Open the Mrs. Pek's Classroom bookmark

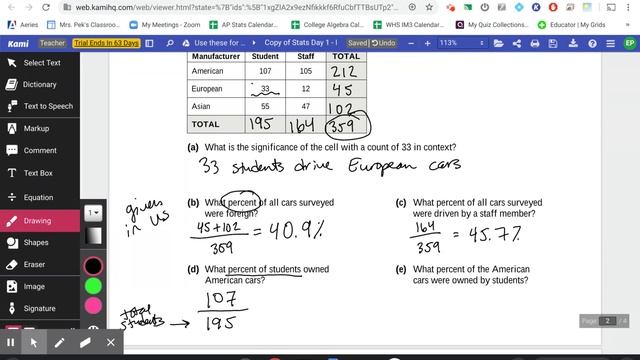pos(84,25)
